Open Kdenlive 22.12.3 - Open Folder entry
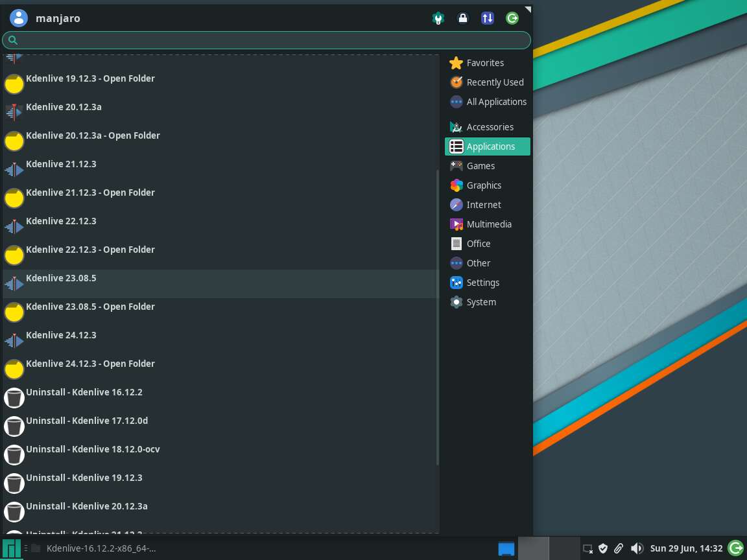 coord(220,255)
